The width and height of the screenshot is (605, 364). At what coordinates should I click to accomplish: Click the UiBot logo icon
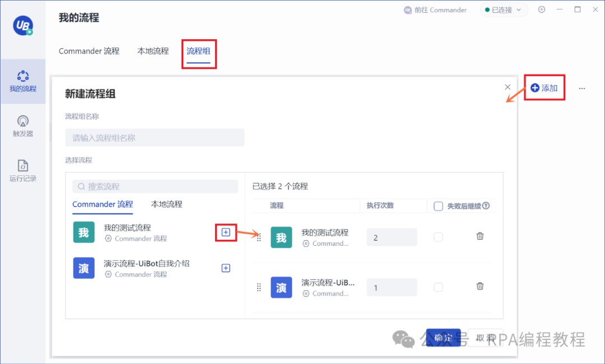click(23, 25)
